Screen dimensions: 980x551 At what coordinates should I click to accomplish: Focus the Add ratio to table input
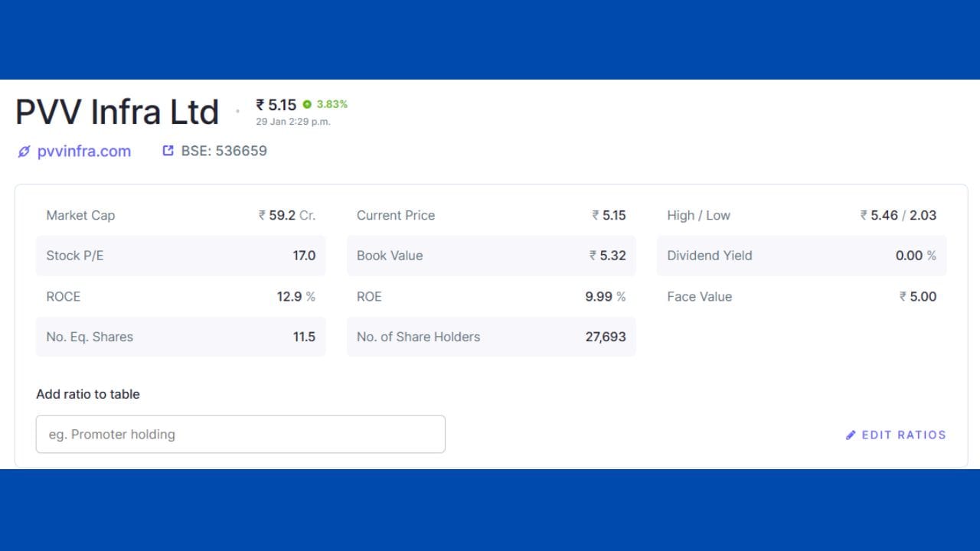click(240, 434)
